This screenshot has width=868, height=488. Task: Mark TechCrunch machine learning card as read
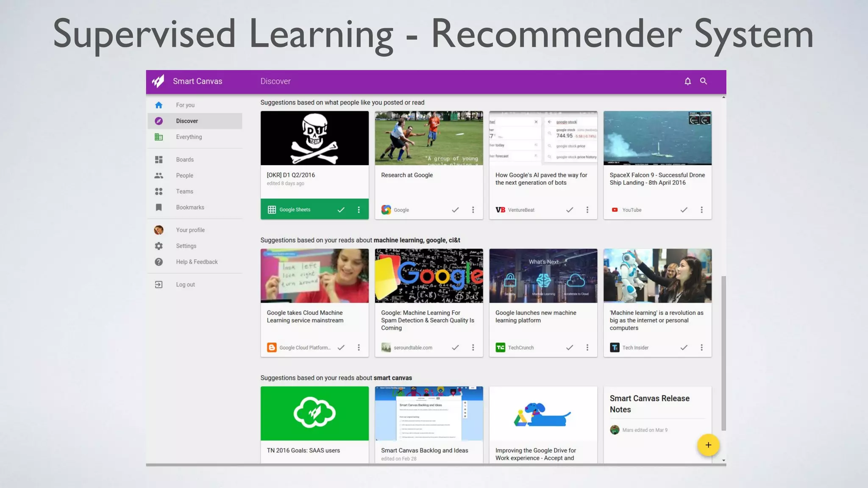coord(570,347)
